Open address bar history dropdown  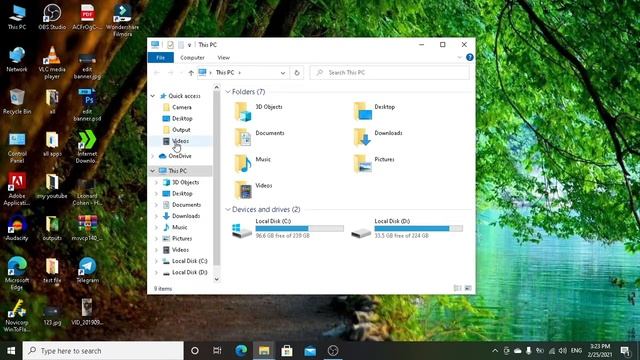pyautogui.click(x=282, y=73)
